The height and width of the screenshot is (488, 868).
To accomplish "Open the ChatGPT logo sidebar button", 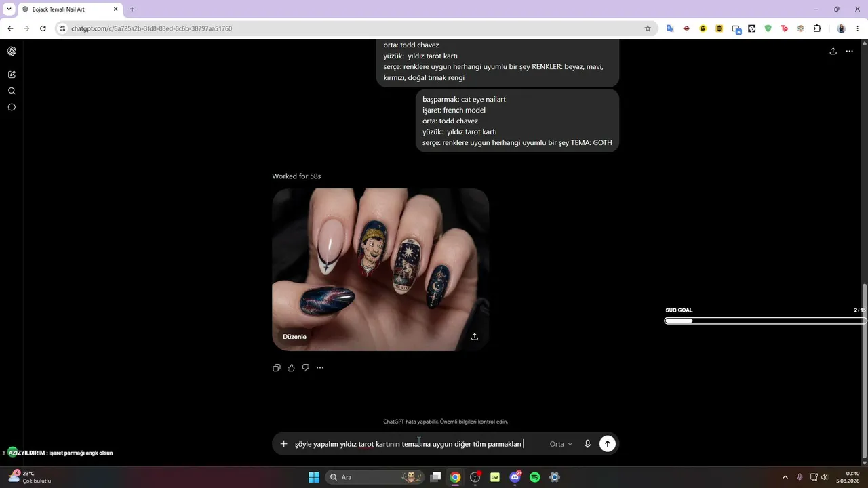I will pos(12,51).
